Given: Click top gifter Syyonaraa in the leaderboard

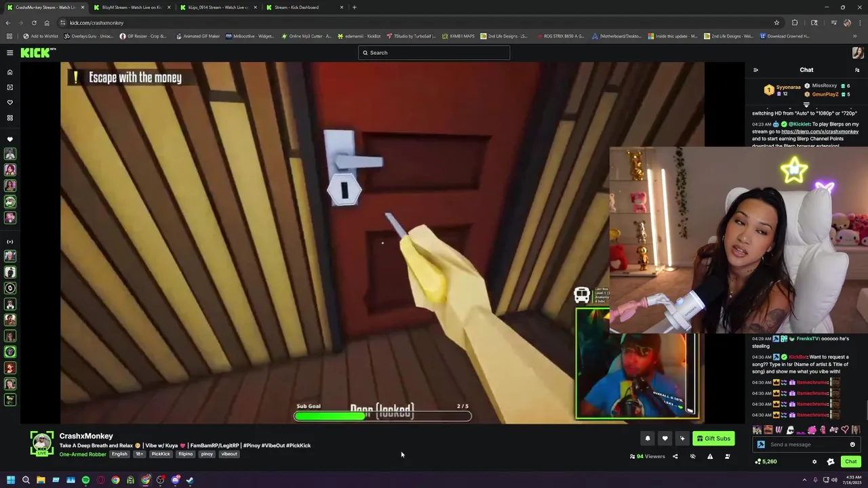Looking at the screenshot, I should click(x=787, y=87).
